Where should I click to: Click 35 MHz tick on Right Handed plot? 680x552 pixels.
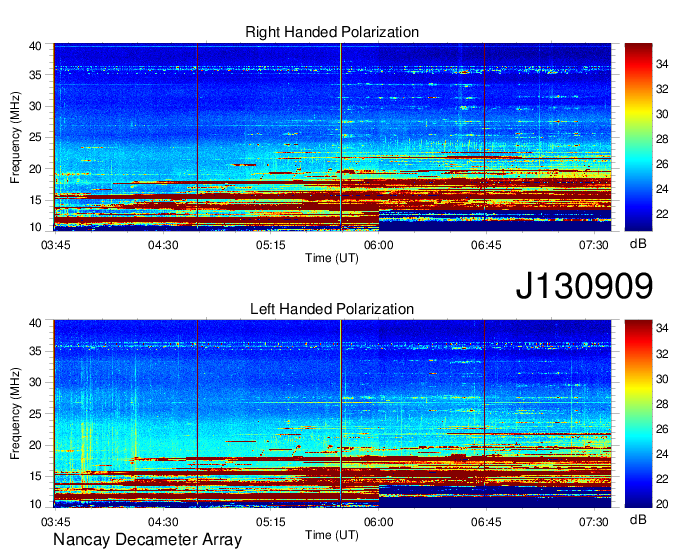pos(35,75)
